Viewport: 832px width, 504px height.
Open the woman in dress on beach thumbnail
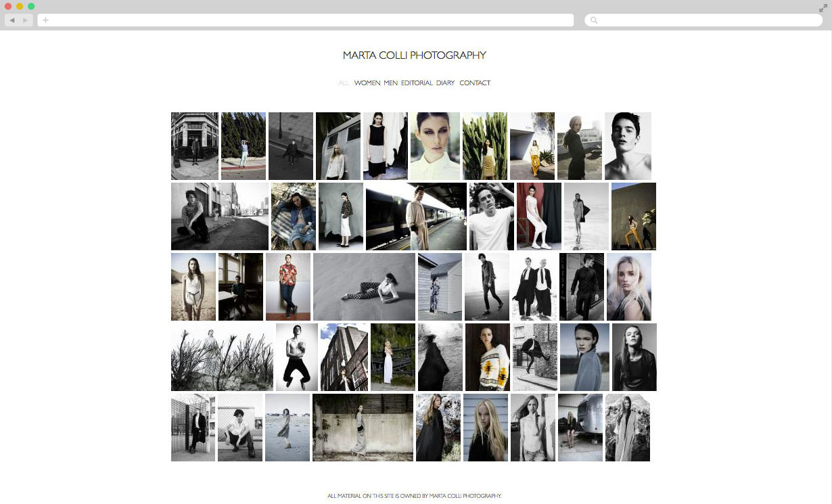click(287, 428)
